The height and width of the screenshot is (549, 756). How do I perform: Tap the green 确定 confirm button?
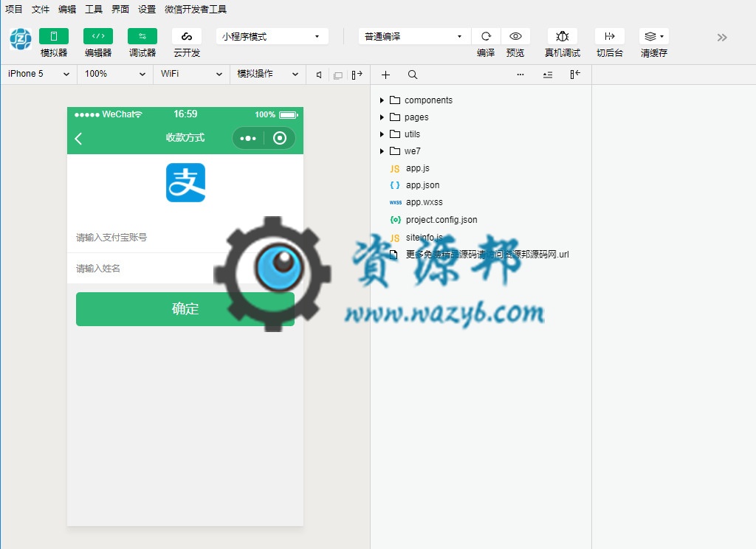pyautogui.click(x=185, y=309)
